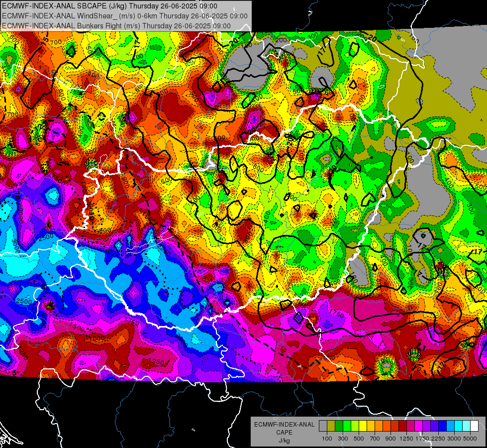487x448 pixels.
Task: Click the legend scale value 5000
Action: pos(470,439)
